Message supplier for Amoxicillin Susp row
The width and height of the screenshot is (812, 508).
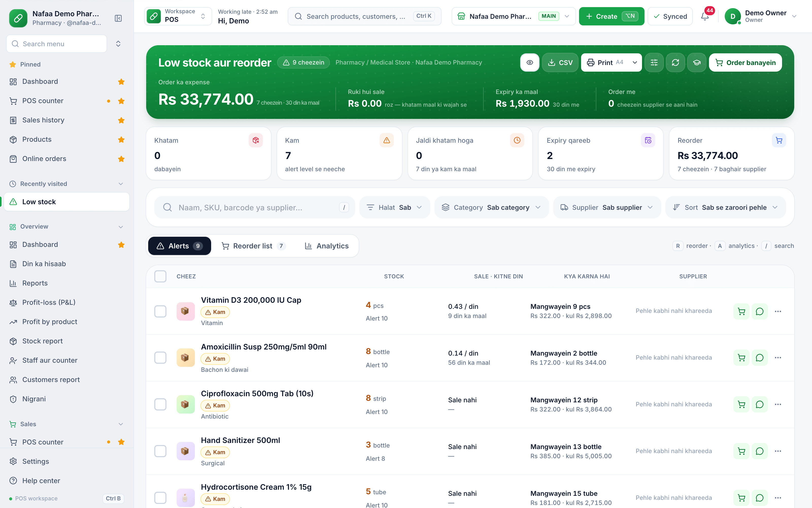coord(759,357)
